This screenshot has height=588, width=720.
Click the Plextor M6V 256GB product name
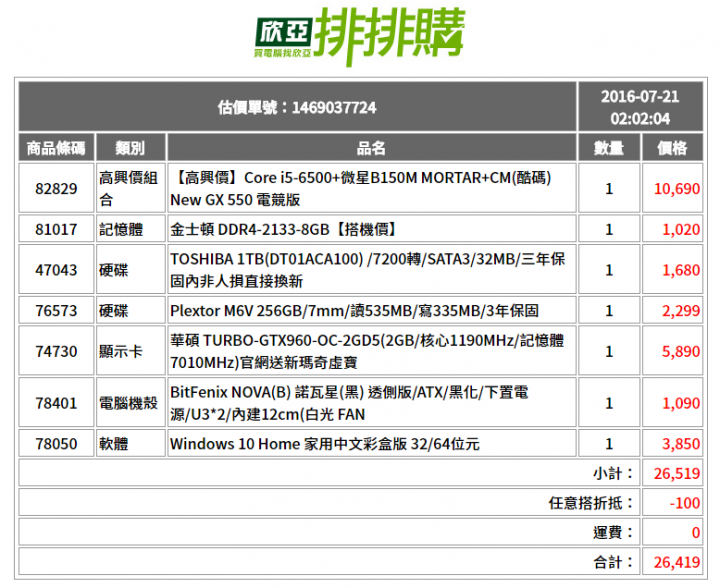click(x=354, y=311)
